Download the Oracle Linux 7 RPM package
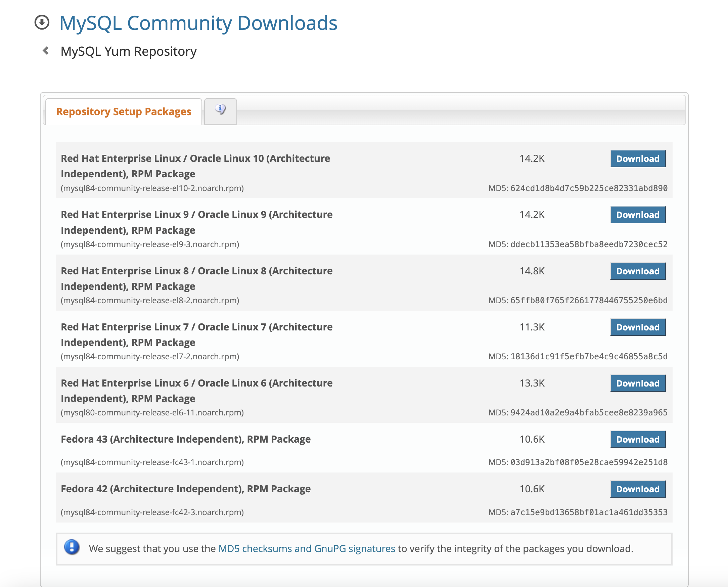728x587 pixels. (x=637, y=327)
